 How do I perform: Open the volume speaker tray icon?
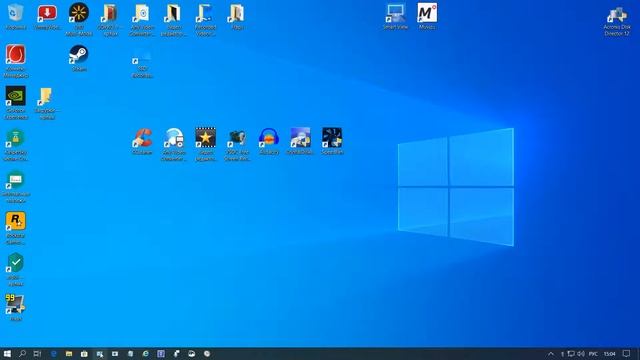click(581, 354)
